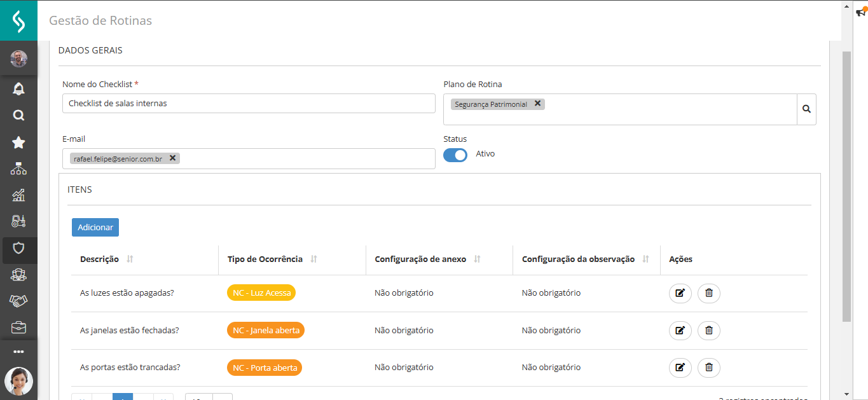
Task: Open the notifications bell in sidebar
Action: (x=18, y=88)
